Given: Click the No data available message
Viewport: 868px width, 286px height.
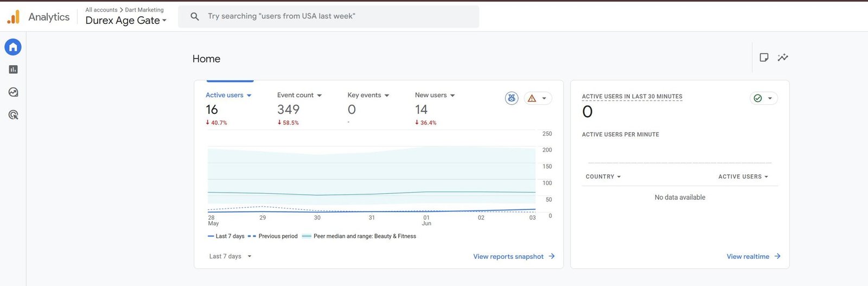Looking at the screenshot, I should (x=680, y=198).
